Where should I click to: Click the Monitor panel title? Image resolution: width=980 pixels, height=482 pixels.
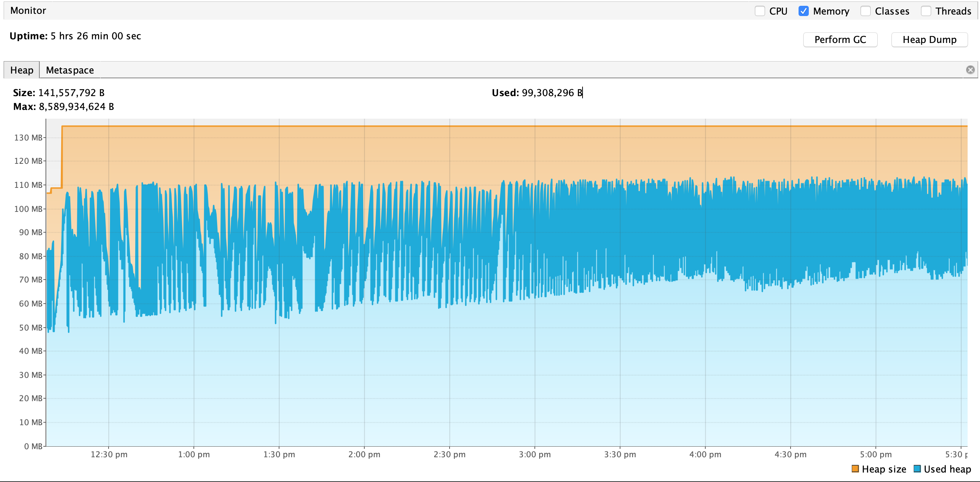28,11
